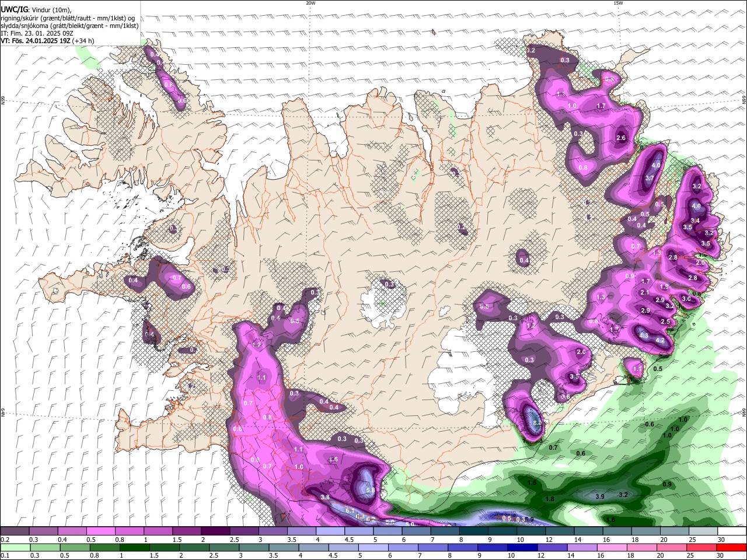Click the black 1.6 rain value offshore

click(611, 520)
